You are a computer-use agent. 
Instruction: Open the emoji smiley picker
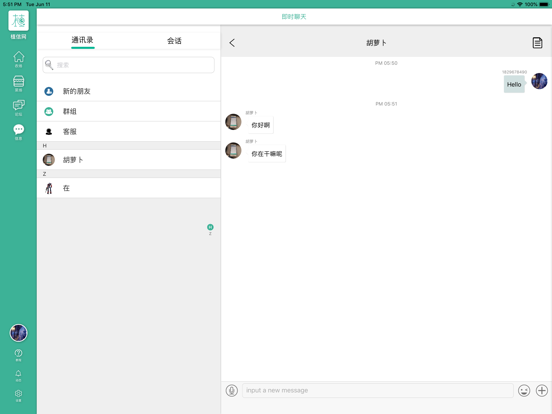[524, 391]
